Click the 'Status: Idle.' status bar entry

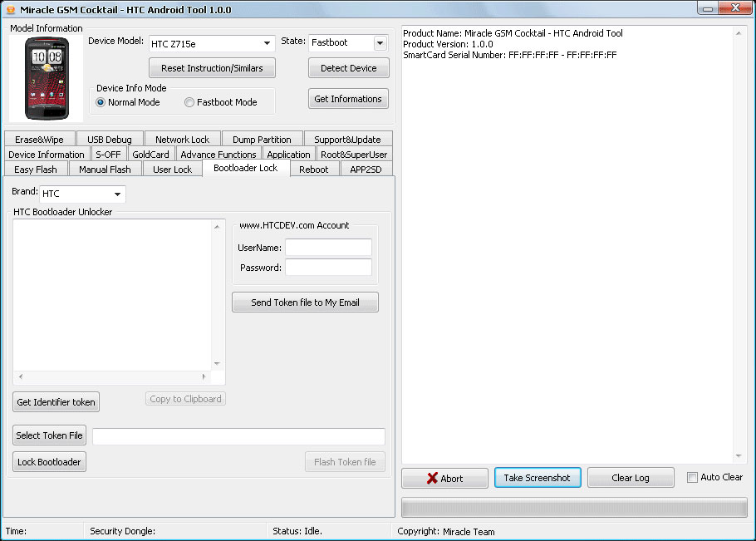(297, 531)
